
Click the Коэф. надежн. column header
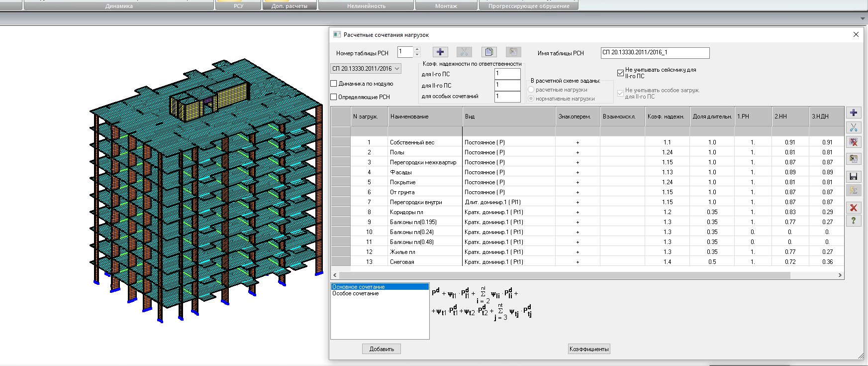pyautogui.click(x=667, y=117)
